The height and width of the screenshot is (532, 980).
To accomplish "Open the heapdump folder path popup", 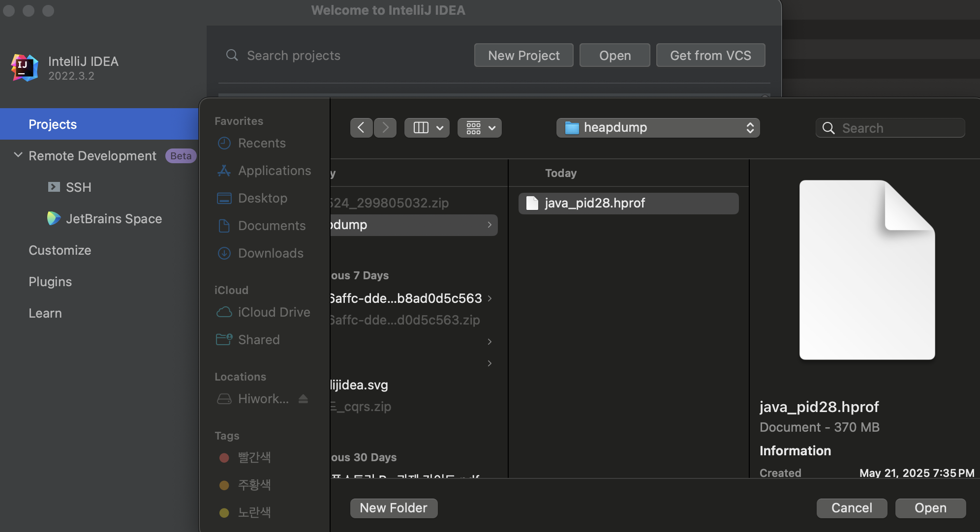I will pos(658,128).
